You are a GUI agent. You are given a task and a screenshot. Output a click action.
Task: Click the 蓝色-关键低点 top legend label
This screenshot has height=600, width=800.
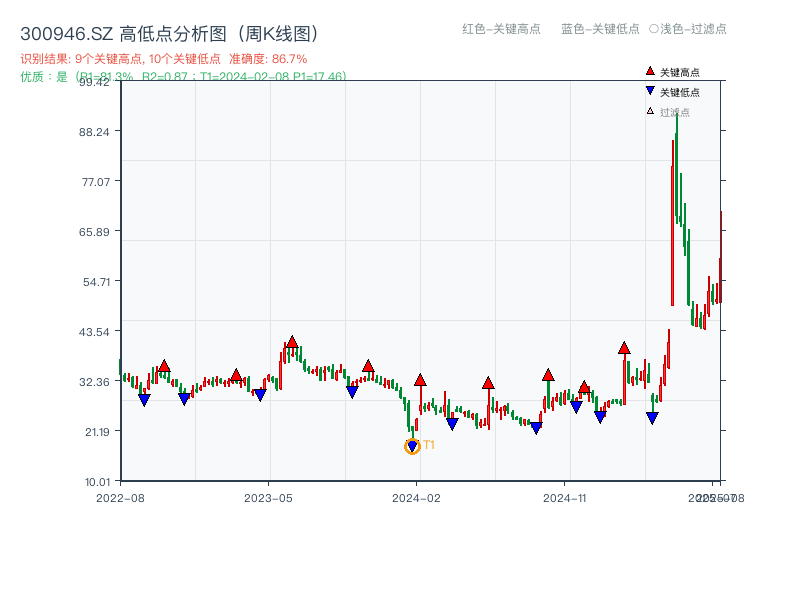pyautogui.click(x=600, y=29)
